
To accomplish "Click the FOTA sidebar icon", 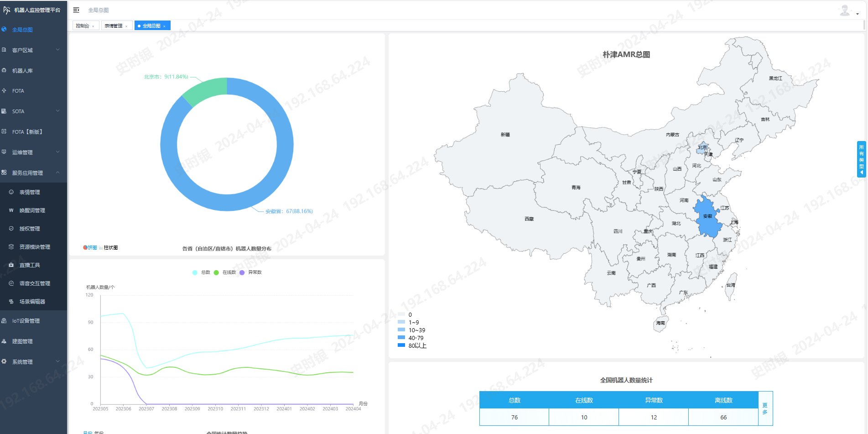I will point(4,90).
